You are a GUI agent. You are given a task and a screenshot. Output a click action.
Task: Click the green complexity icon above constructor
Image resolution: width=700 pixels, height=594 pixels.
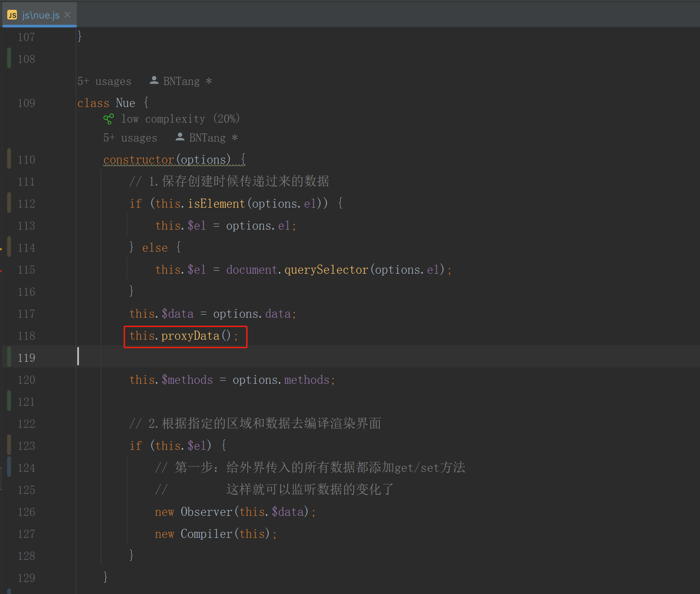(109, 119)
